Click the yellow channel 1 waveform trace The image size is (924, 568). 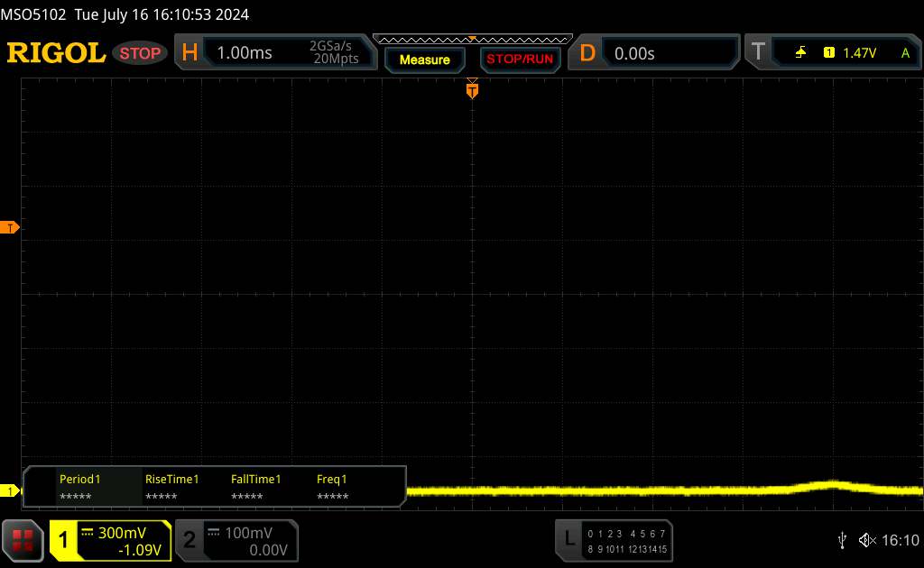665,490
